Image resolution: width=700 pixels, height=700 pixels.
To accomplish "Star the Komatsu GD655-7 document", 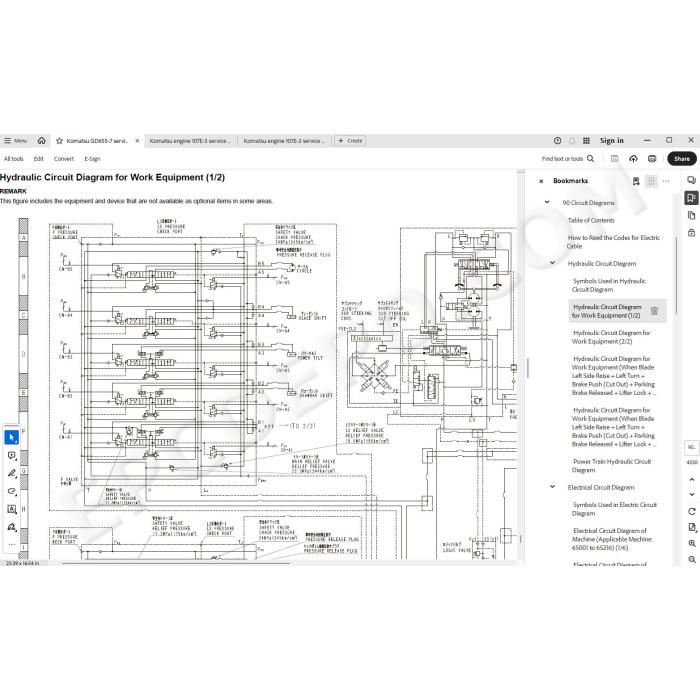I will (59, 141).
